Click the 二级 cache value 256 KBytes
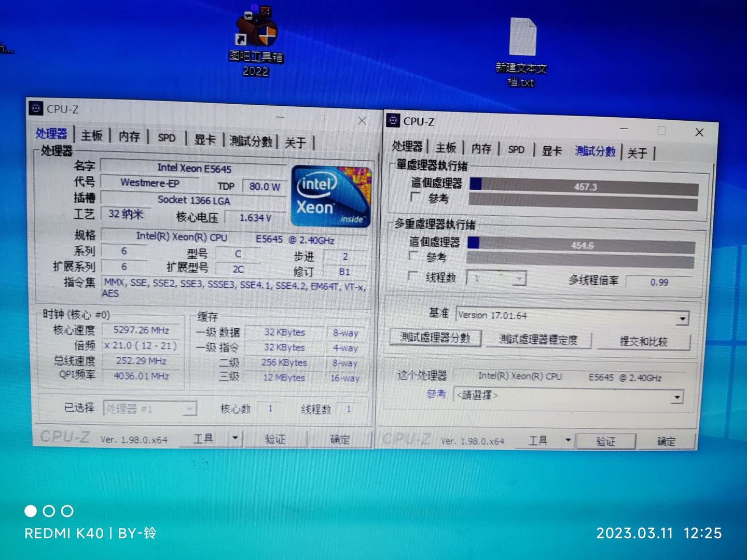 pyautogui.click(x=284, y=362)
